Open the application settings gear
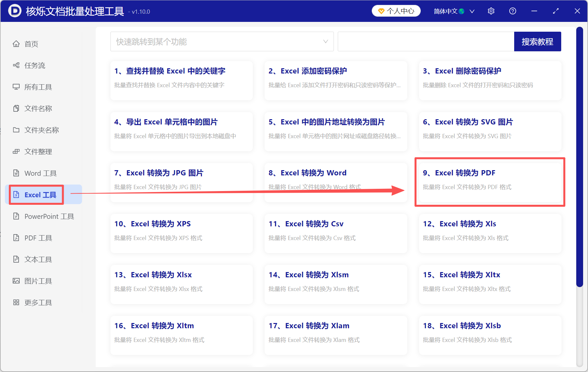 491,11
